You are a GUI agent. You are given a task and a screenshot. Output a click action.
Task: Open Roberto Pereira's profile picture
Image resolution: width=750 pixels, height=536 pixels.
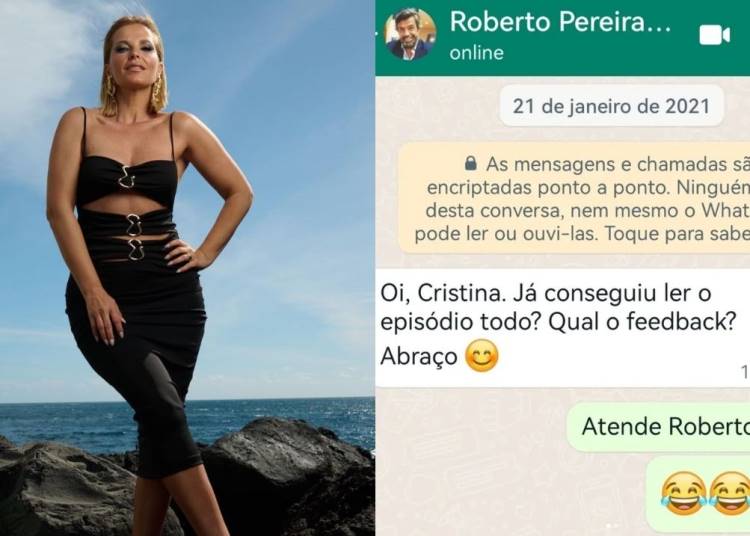click(411, 34)
